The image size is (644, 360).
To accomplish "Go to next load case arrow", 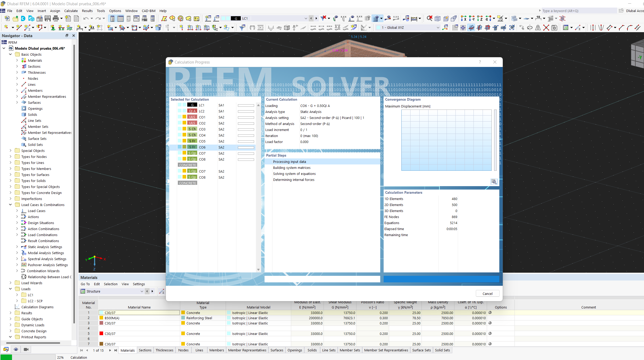I will (316, 18).
